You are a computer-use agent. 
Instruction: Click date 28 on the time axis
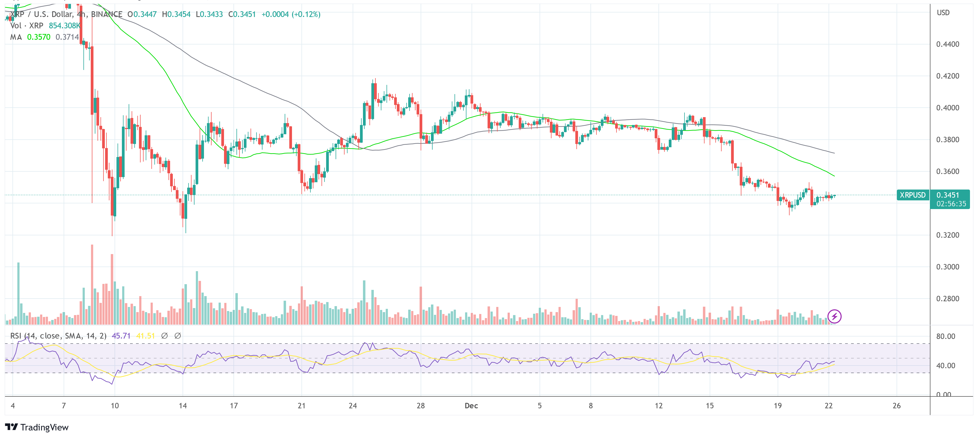(x=420, y=405)
